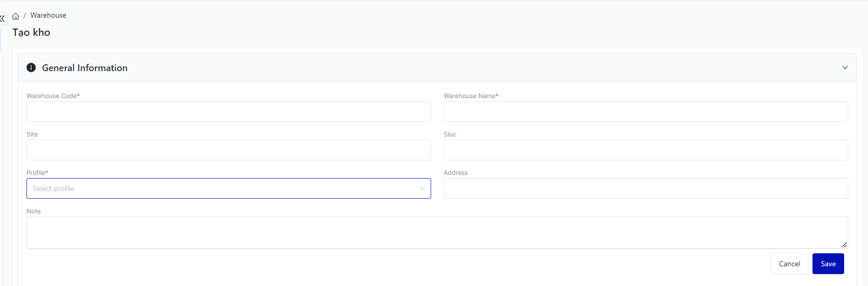Click inside the Note text area
This screenshot has width=868, height=286.
click(437, 232)
